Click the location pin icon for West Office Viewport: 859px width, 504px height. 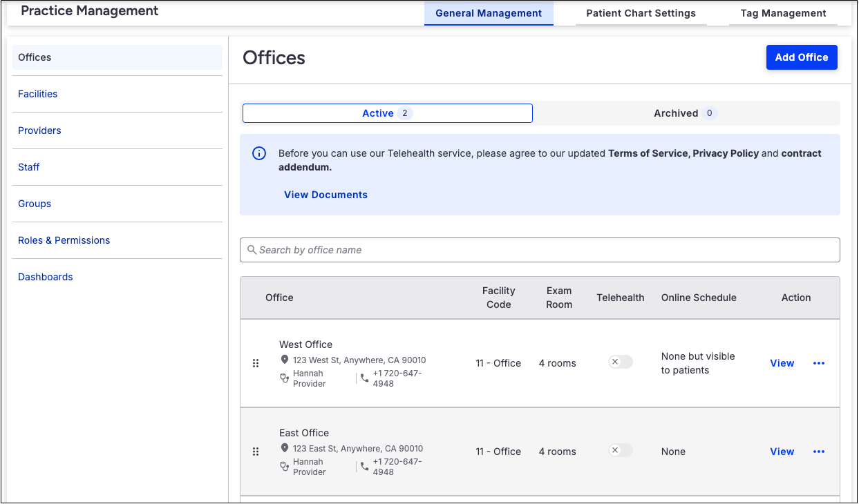pyautogui.click(x=285, y=360)
